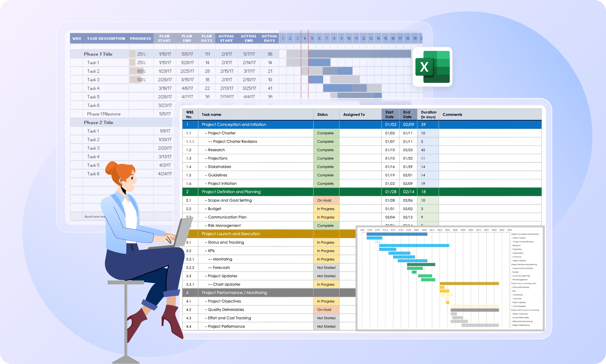Click the green Excel logo icon
606x364 pixels.
(432, 67)
